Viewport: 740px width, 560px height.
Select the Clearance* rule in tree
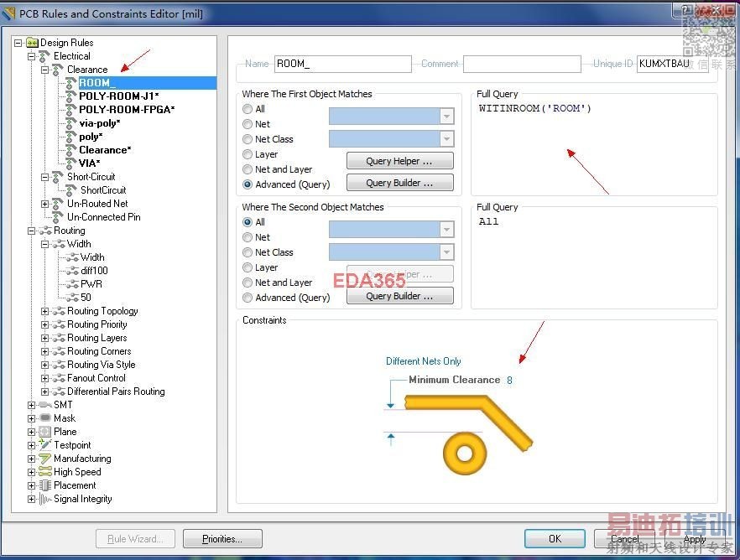(x=105, y=150)
